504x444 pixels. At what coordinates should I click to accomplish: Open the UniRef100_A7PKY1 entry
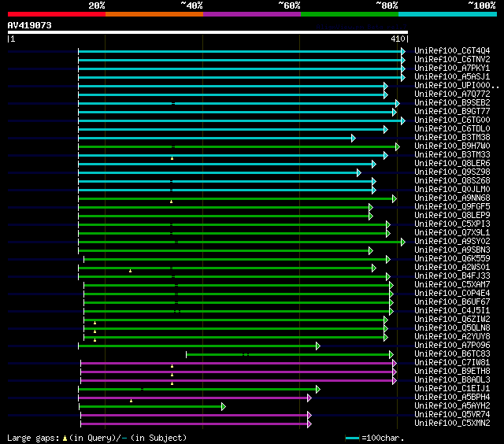452,68
